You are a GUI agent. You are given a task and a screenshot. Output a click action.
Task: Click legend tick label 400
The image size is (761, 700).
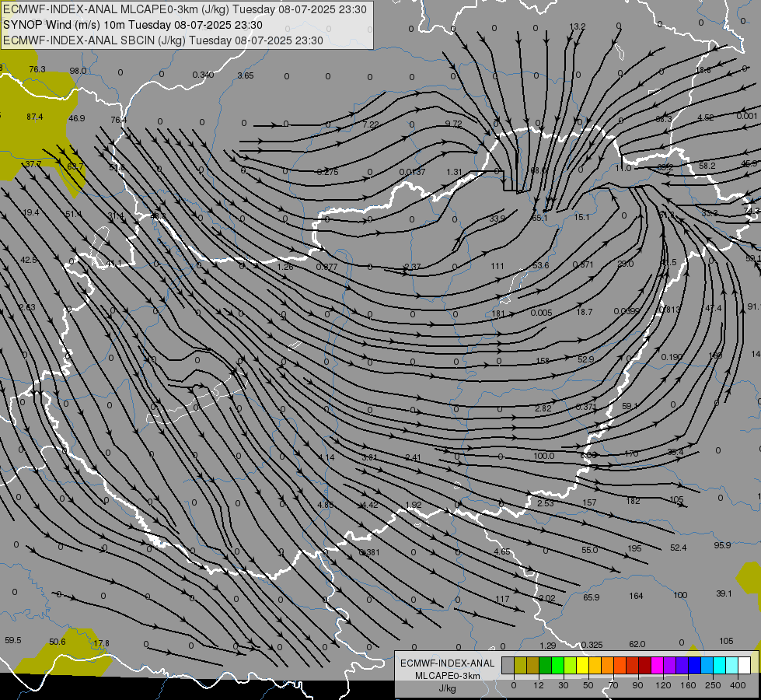click(738, 685)
